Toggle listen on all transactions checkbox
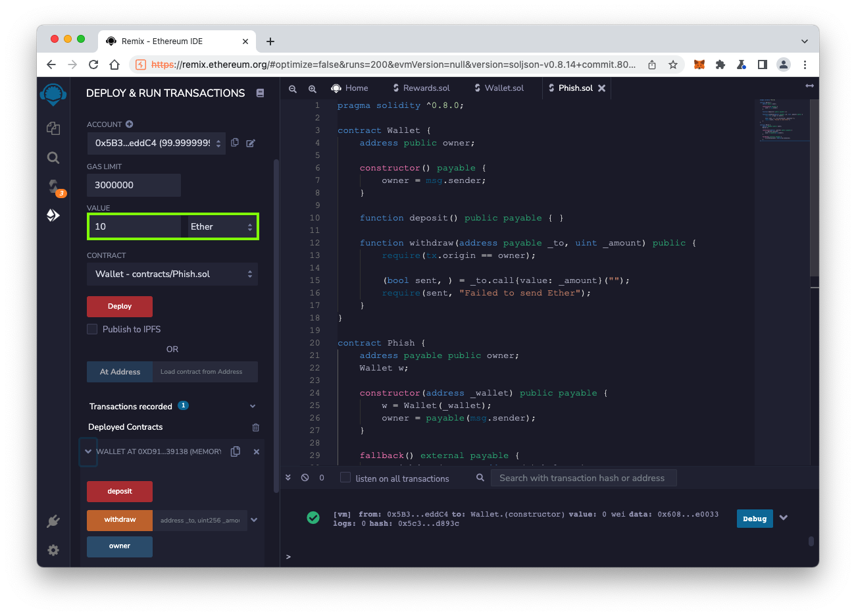Viewport: 856px width, 616px height. (x=345, y=478)
